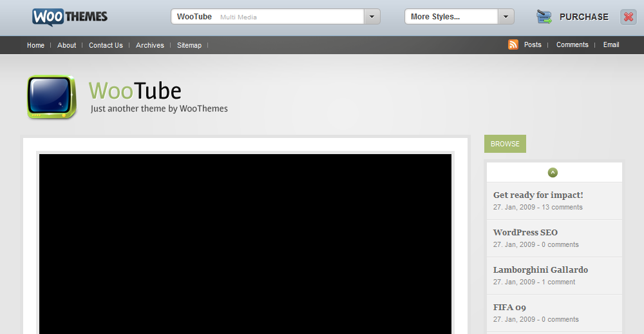
Task: Open the 'WordPress SEO' post
Action: pyautogui.click(x=526, y=232)
